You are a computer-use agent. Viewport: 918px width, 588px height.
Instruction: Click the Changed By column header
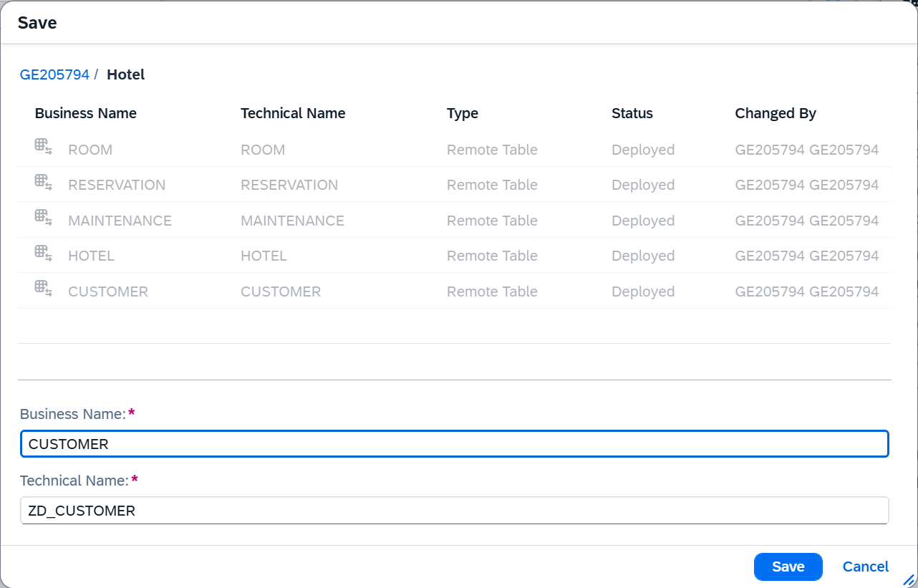click(x=776, y=113)
